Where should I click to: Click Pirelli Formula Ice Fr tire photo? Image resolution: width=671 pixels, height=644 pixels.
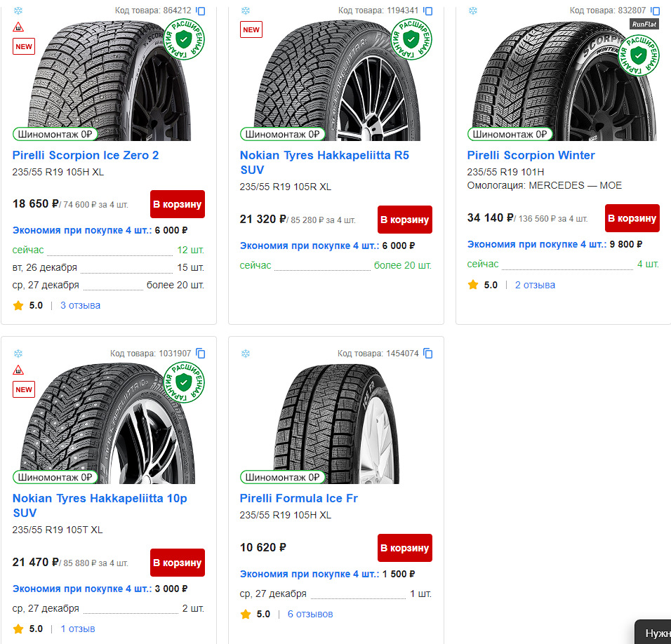(330, 421)
